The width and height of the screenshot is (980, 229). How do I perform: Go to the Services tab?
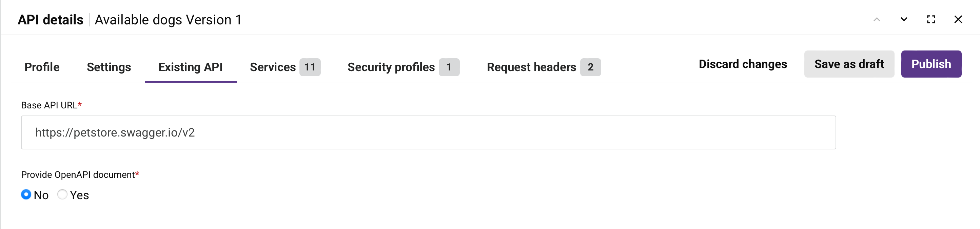[272, 67]
